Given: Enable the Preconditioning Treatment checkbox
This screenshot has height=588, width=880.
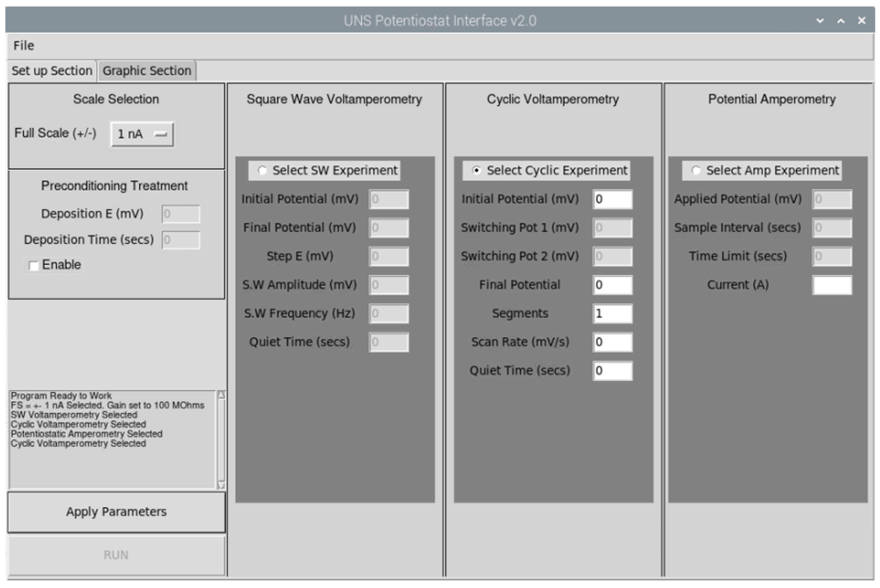Looking at the screenshot, I should click(x=34, y=265).
